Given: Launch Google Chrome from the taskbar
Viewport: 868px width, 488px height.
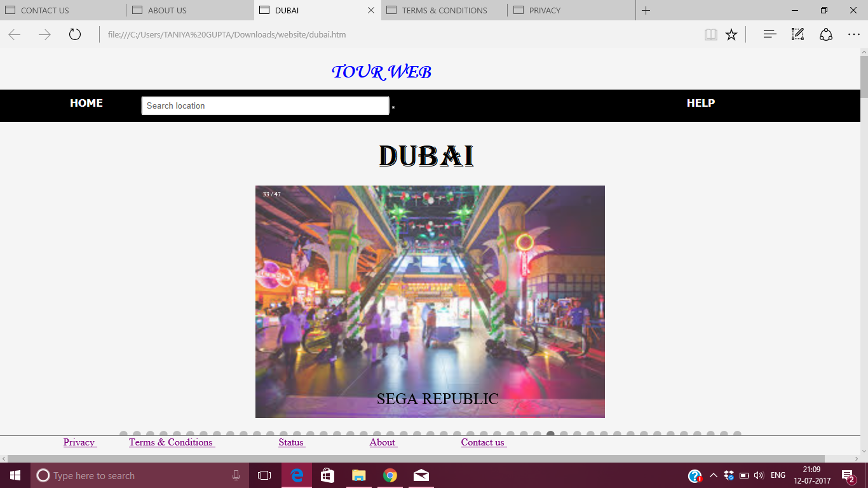Looking at the screenshot, I should point(390,475).
